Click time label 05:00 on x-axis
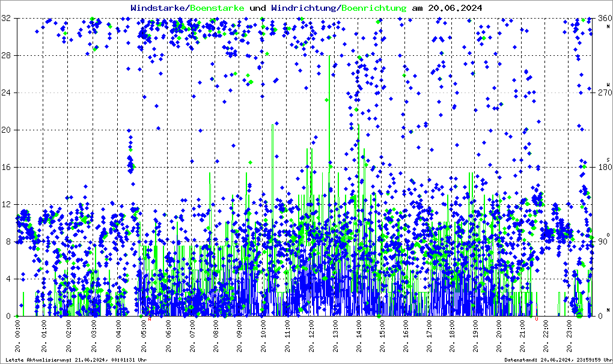Viewport: 613px width, 364px height. tap(144, 329)
